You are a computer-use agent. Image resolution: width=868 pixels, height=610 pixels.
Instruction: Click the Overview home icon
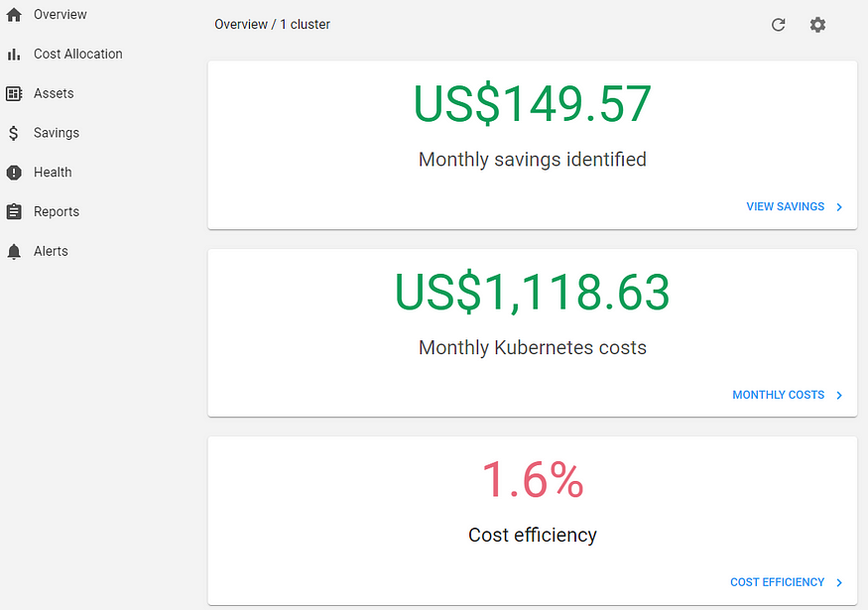coord(14,15)
